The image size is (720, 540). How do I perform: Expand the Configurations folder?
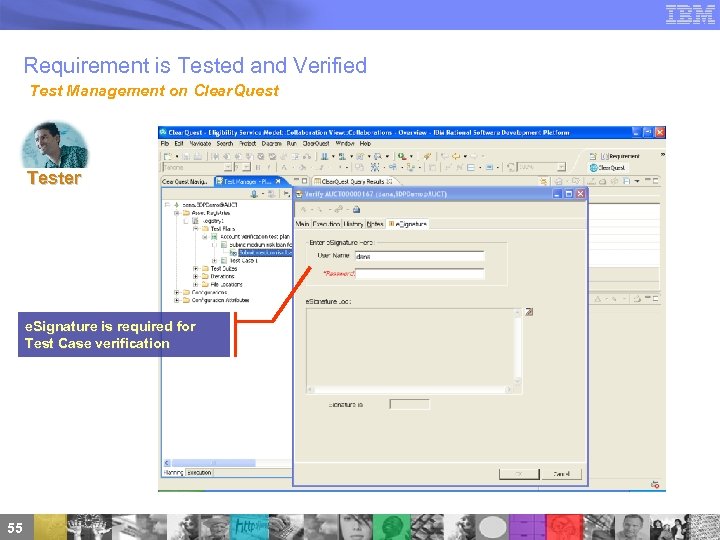pyautogui.click(x=177, y=292)
